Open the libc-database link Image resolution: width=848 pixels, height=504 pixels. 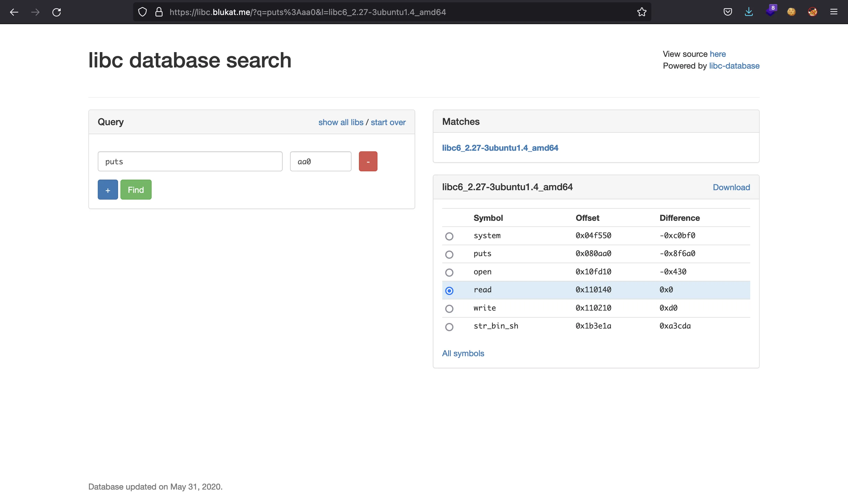point(734,66)
